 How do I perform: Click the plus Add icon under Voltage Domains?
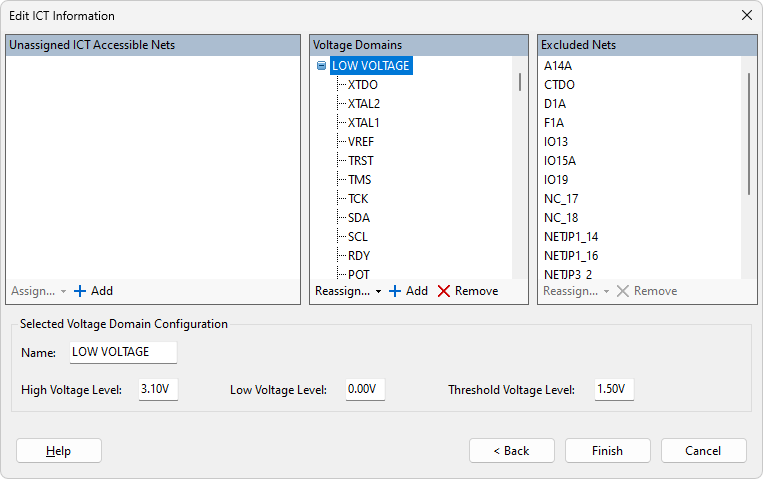click(x=395, y=291)
